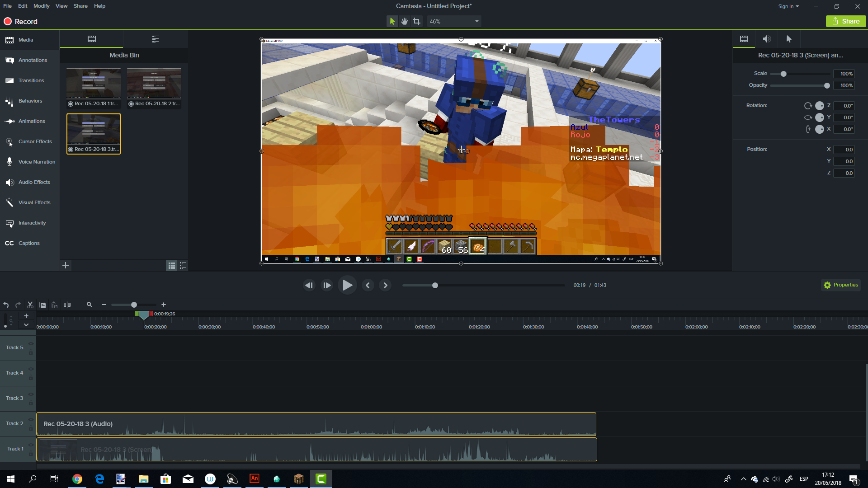Toggle visibility eye for Track 1
868x488 pixels.
31,445
